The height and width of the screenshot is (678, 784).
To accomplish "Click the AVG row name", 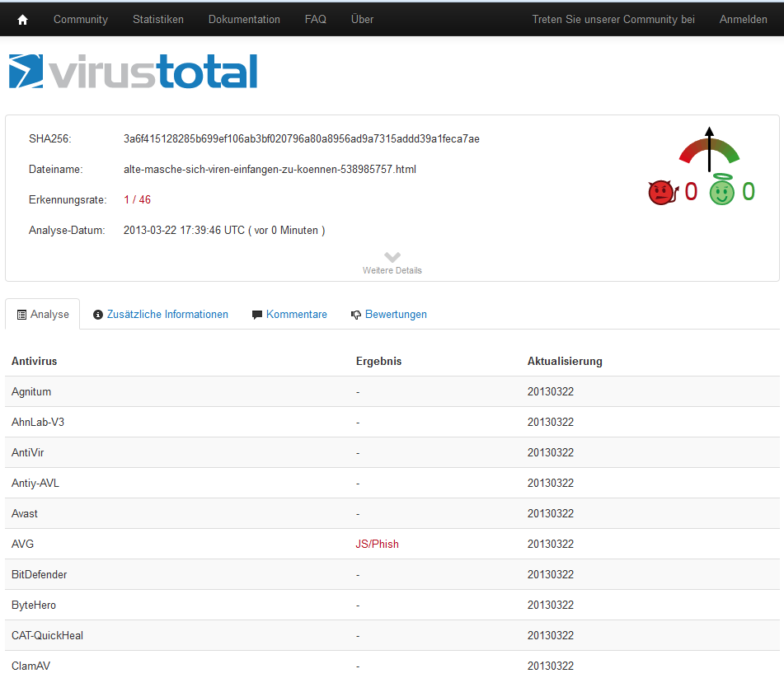I will click(22, 544).
